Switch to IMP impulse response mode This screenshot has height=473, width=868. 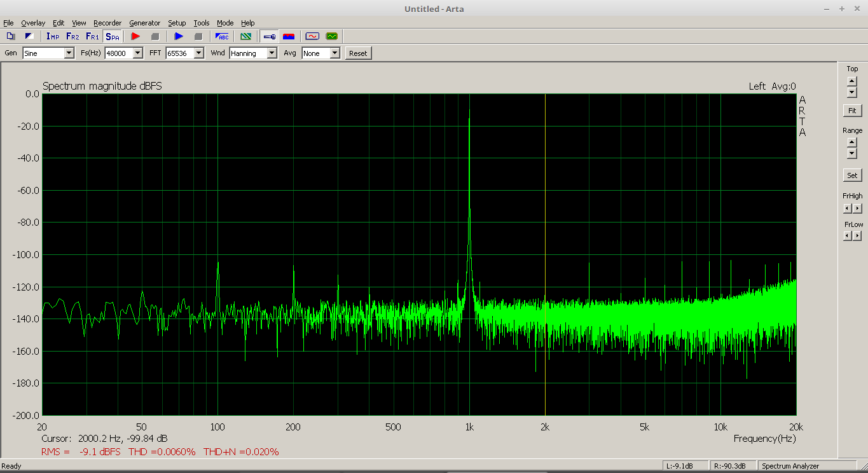[x=53, y=36]
